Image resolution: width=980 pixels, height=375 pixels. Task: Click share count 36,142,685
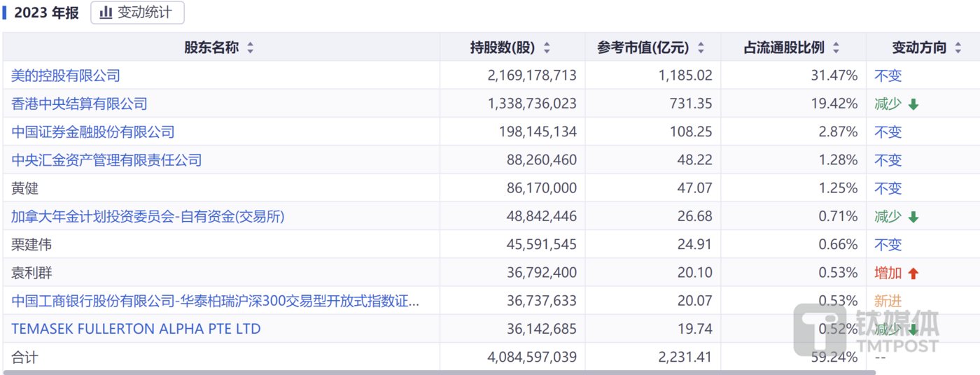click(x=541, y=329)
